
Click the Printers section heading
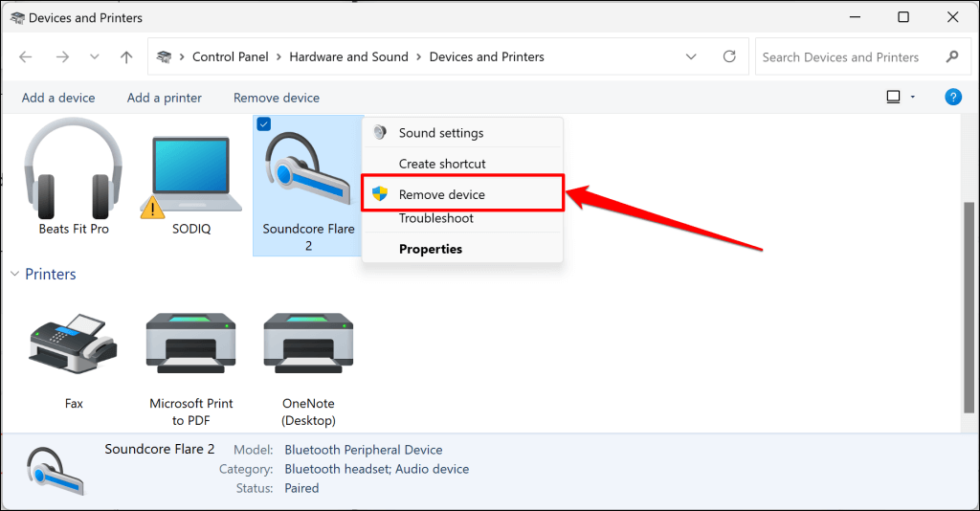point(50,274)
